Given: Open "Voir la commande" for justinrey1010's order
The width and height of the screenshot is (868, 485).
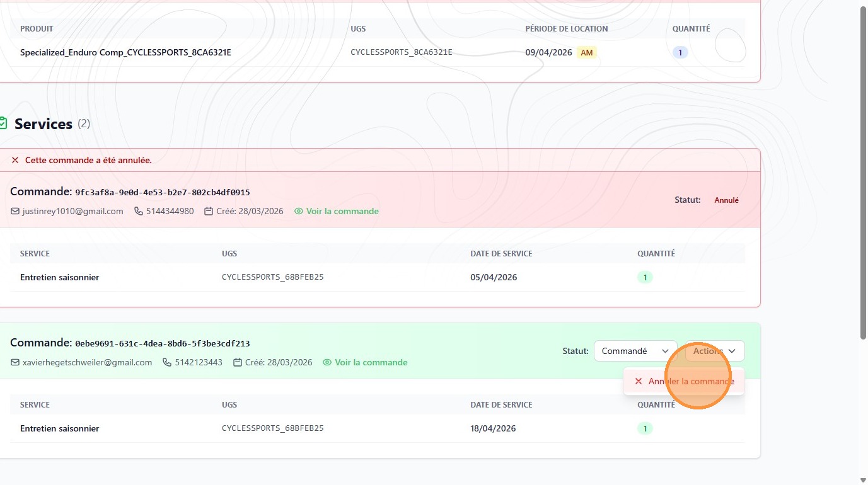Looking at the screenshot, I should (342, 212).
